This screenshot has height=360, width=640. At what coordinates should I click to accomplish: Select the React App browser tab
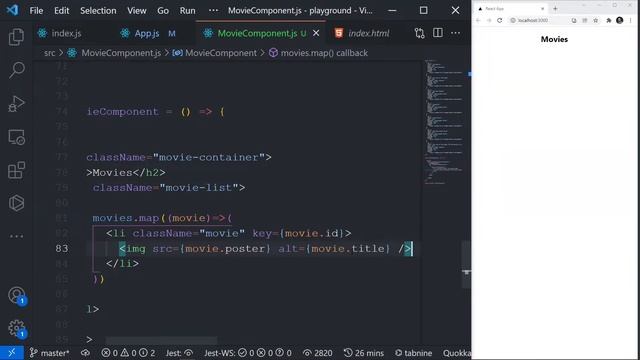pos(510,9)
